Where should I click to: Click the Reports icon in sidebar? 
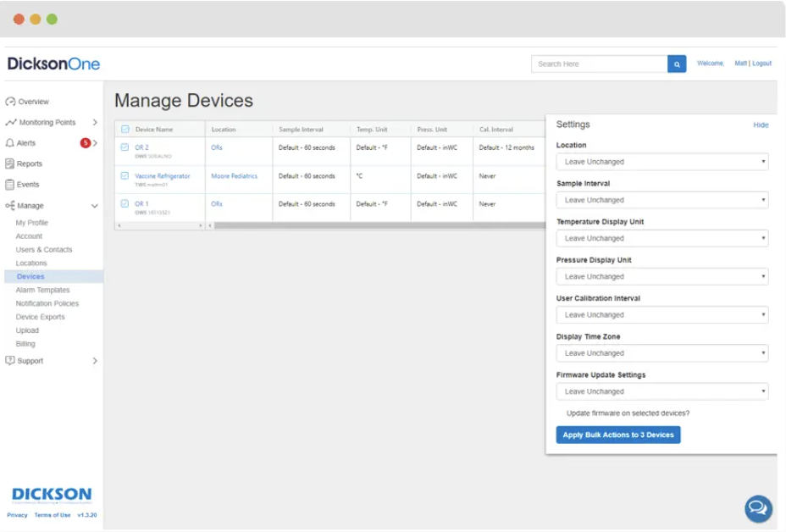pyautogui.click(x=10, y=163)
